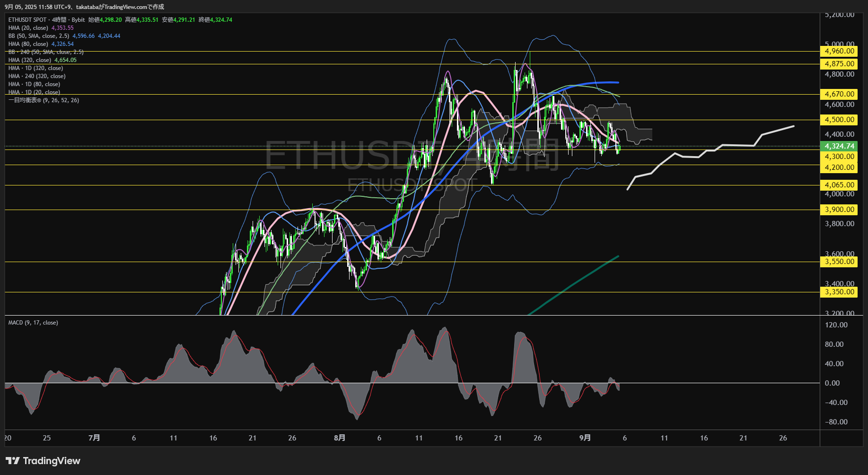Click the green 4,324.74 current price label
This screenshot has width=868, height=475.
coord(839,146)
